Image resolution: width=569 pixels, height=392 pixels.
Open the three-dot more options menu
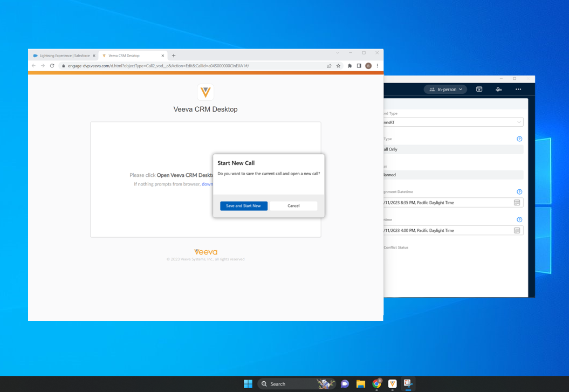click(x=518, y=90)
